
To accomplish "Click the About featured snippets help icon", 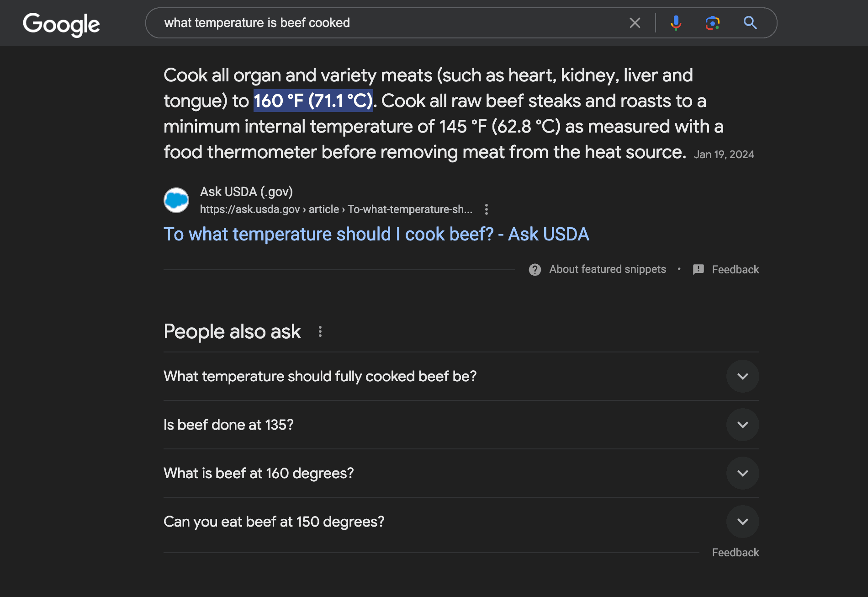I will point(535,270).
